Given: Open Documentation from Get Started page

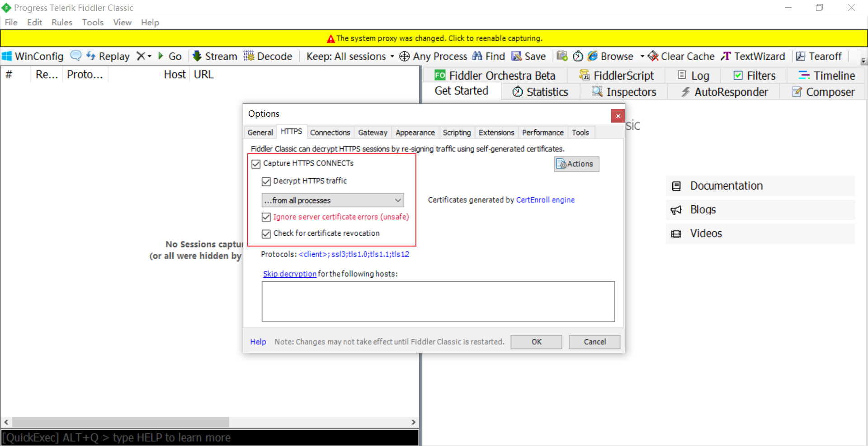Looking at the screenshot, I should tap(760, 186).
